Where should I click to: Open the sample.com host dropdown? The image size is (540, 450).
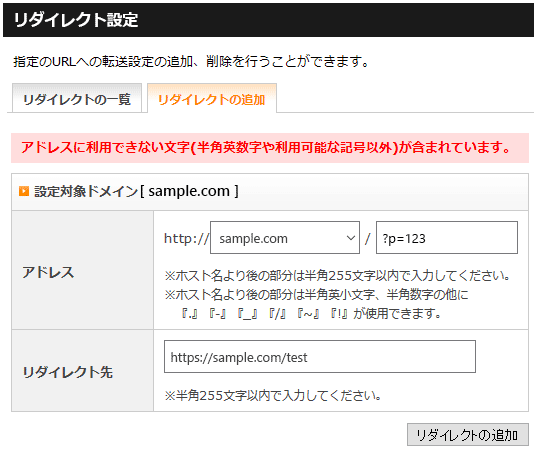(285, 238)
